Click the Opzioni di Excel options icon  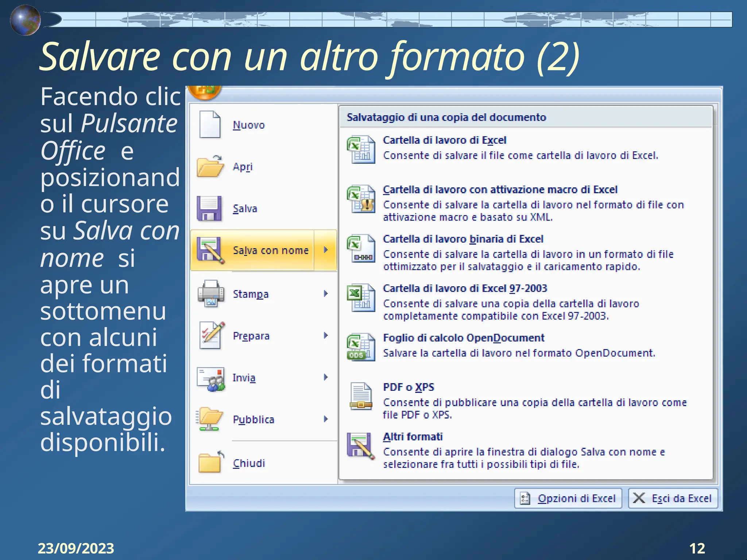tap(525, 498)
